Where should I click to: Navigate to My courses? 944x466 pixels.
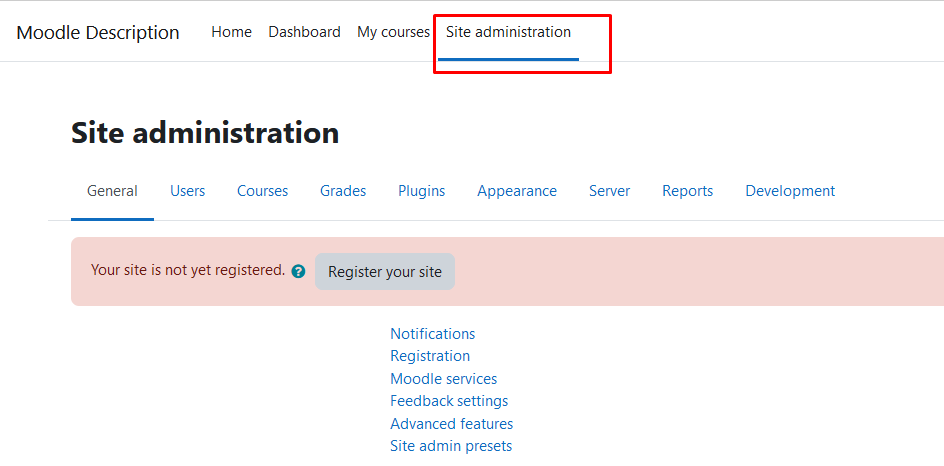click(x=393, y=32)
